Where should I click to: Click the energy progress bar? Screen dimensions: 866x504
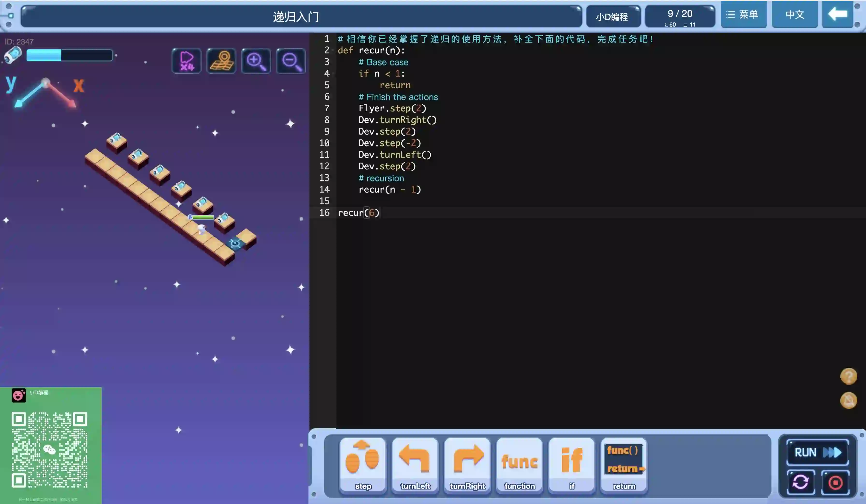69,55
